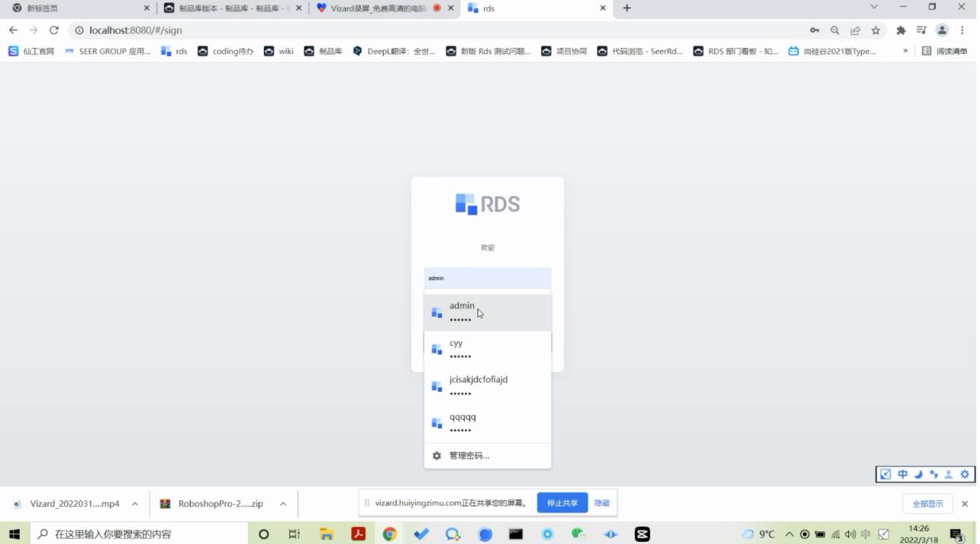This screenshot has height=544, width=980.
Task: Click the address bar showing localhost:8080/#/sign
Action: click(436, 30)
